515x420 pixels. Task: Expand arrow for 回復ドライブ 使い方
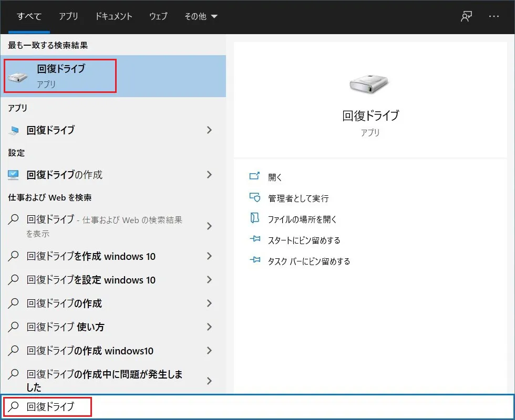click(209, 327)
